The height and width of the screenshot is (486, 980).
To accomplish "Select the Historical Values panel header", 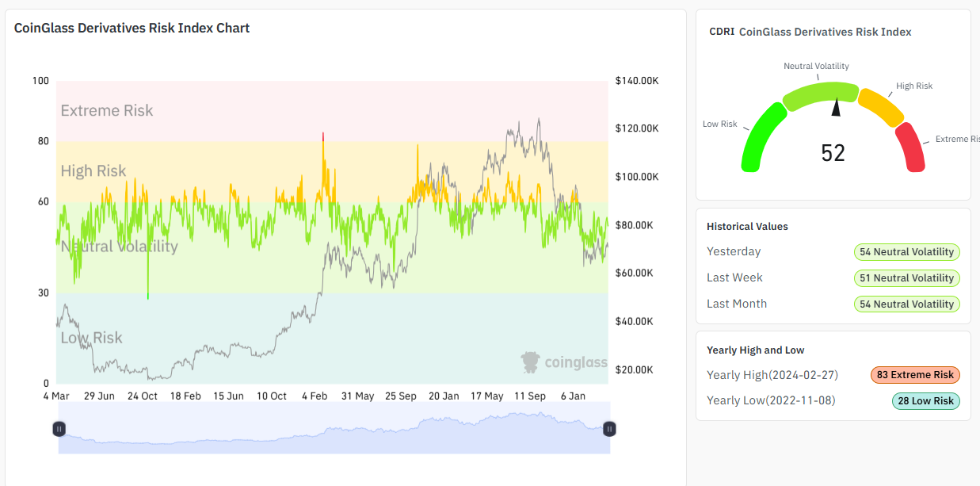I will (747, 226).
